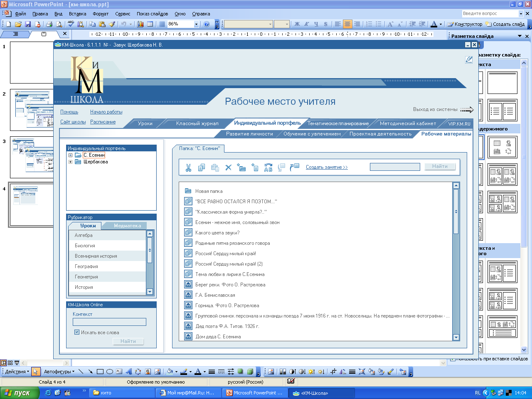This screenshot has width=532, height=399.
Task: Open the 'Действия' dropdown menu
Action: coord(17,372)
